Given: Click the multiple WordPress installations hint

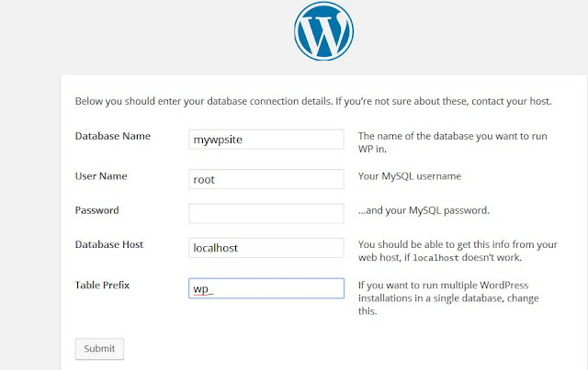Looking at the screenshot, I should pyautogui.click(x=447, y=297).
